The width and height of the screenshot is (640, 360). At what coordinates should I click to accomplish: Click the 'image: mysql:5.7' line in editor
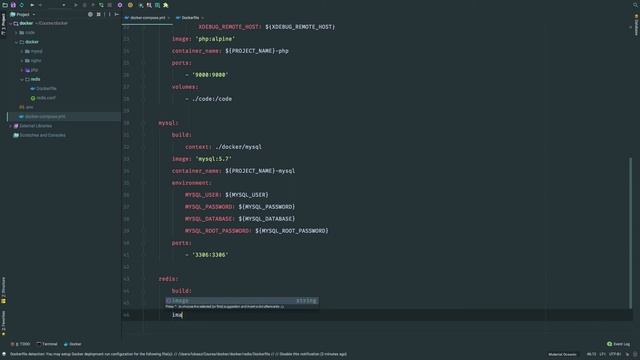click(x=202, y=159)
